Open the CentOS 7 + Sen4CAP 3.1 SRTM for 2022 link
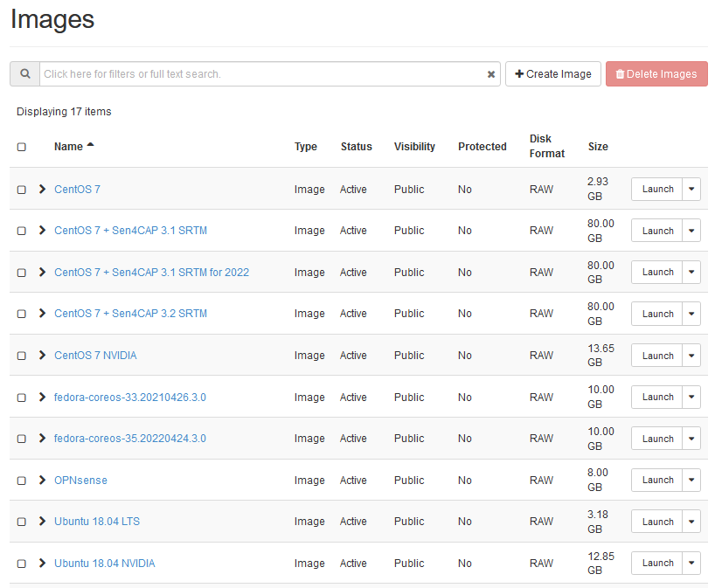 (x=151, y=273)
